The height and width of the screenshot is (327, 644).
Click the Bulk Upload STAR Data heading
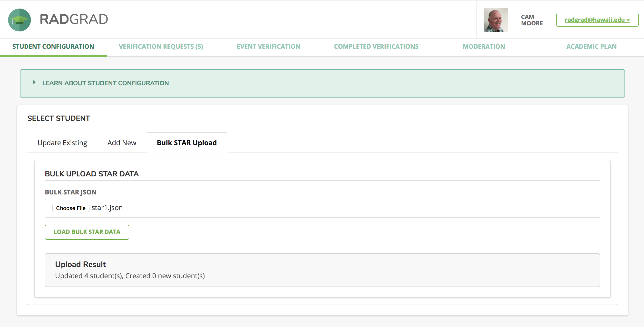92,174
